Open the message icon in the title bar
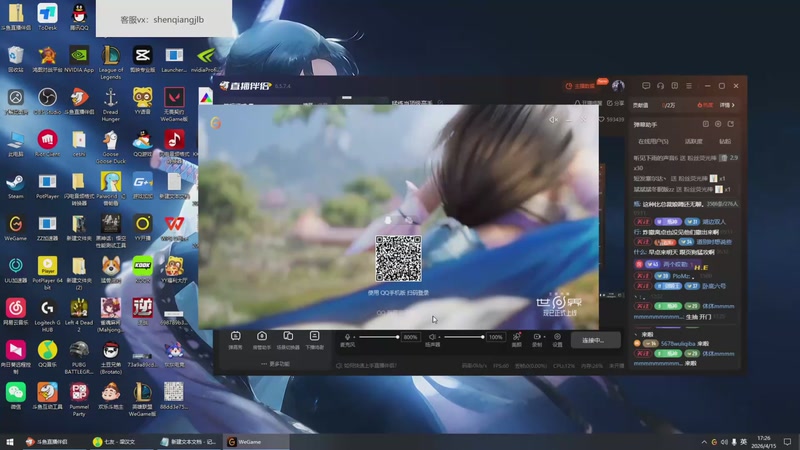 pyautogui.click(x=646, y=86)
